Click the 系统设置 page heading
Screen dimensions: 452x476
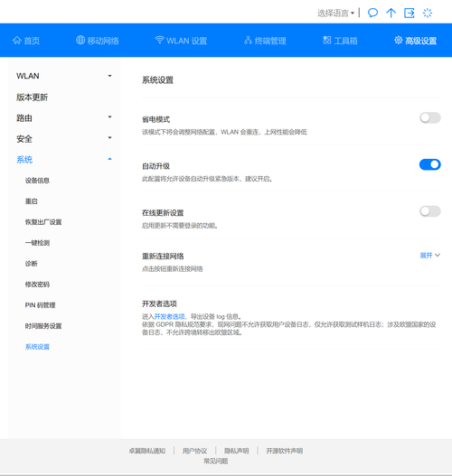point(157,80)
